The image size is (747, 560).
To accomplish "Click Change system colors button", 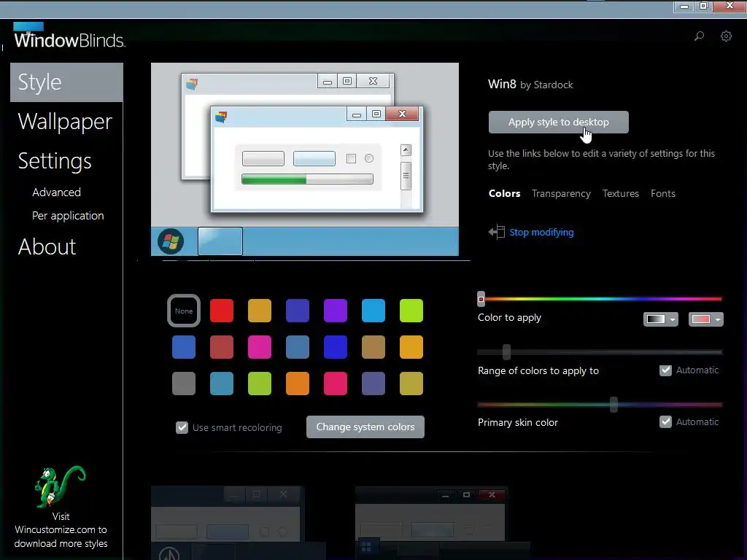I will (365, 427).
